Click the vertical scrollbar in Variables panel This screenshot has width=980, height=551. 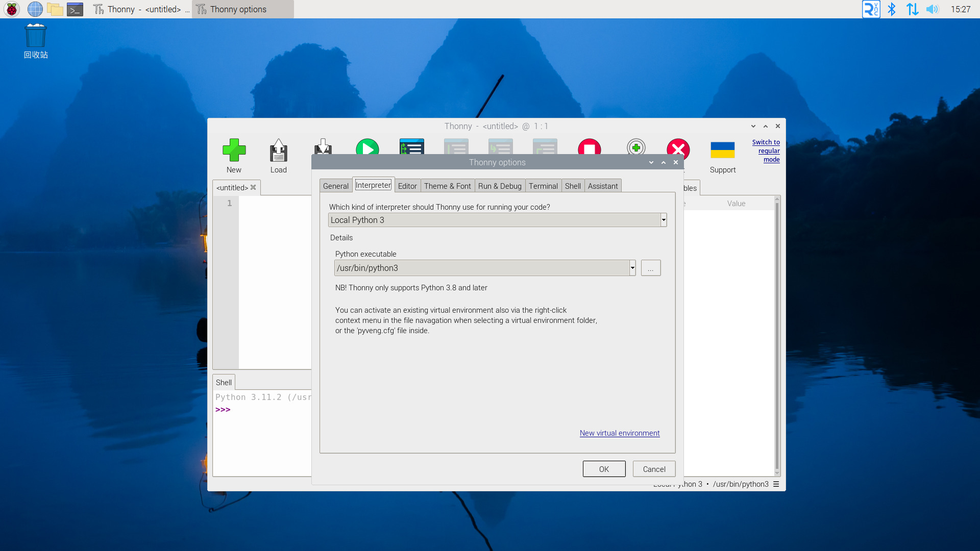777,336
